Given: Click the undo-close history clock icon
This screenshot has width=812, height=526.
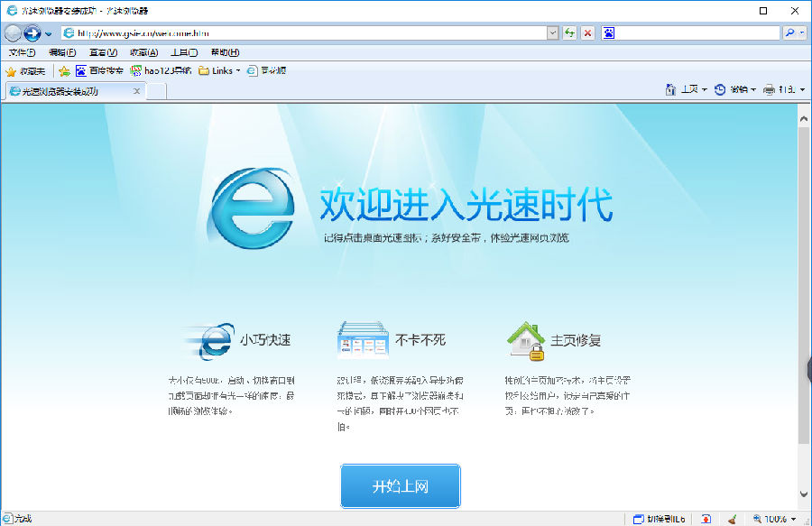Looking at the screenshot, I should [720, 89].
